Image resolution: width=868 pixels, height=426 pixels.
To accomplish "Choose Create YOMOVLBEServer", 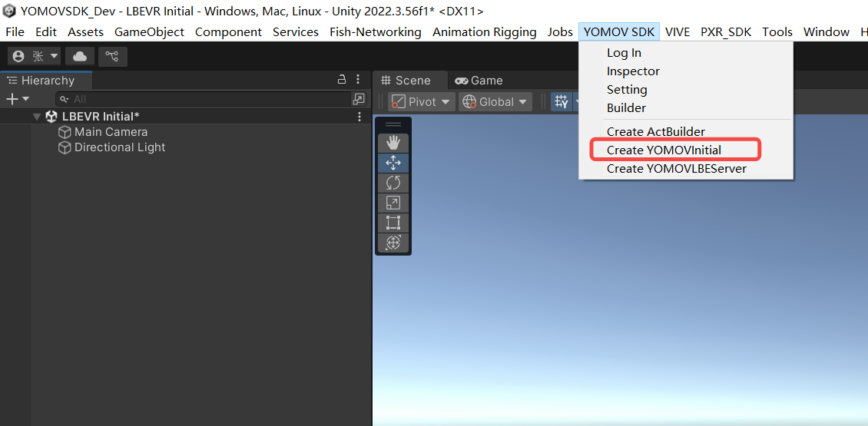I will coord(686,169).
